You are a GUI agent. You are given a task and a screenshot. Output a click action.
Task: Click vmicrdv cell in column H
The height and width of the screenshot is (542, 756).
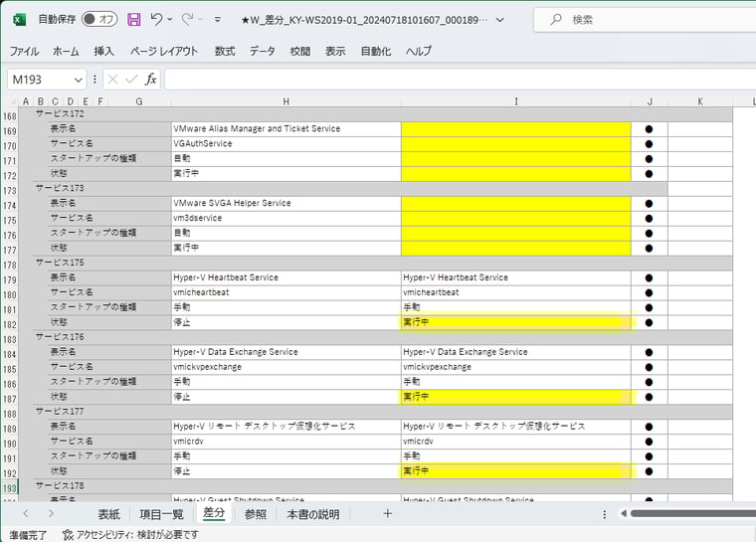click(285, 442)
